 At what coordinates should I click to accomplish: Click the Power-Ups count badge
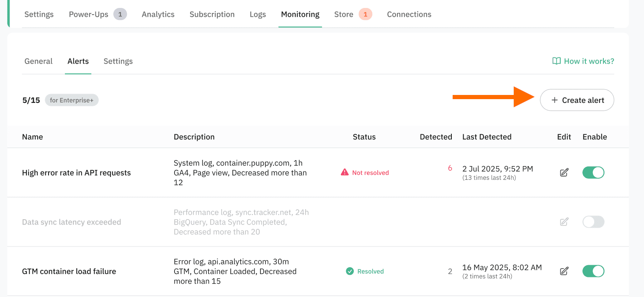click(x=120, y=14)
